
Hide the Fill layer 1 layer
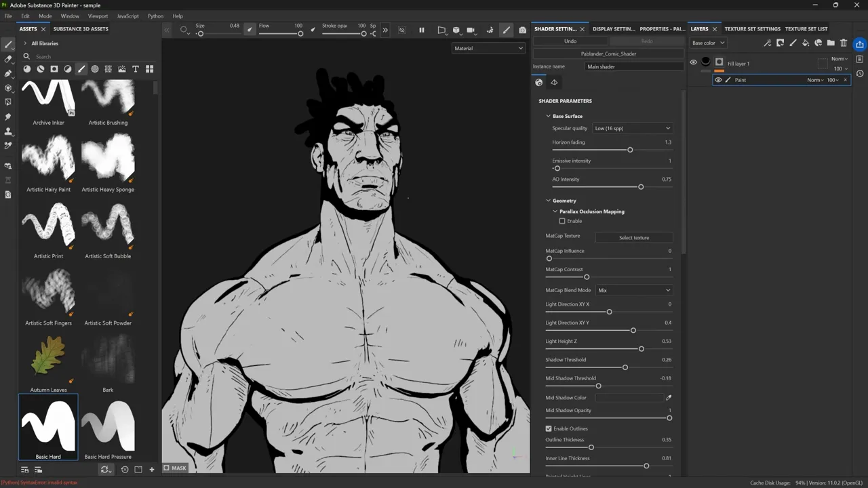(x=693, y=62)
